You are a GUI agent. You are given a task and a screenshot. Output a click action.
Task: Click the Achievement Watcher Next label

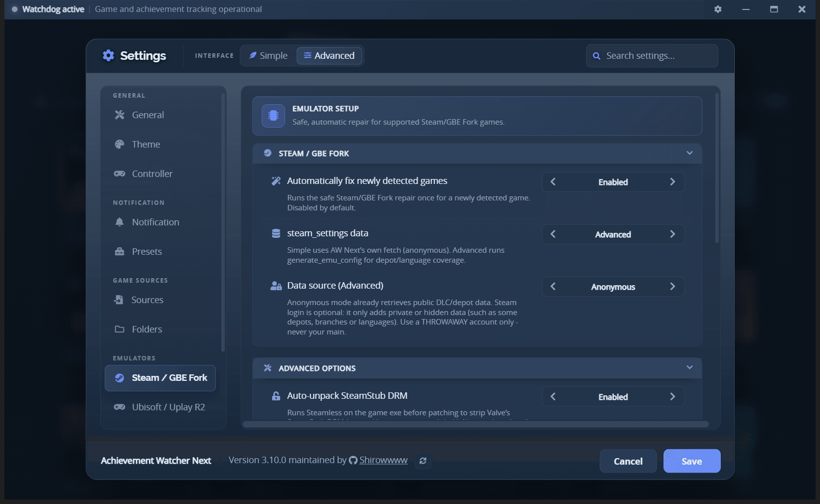coord(156,461)
